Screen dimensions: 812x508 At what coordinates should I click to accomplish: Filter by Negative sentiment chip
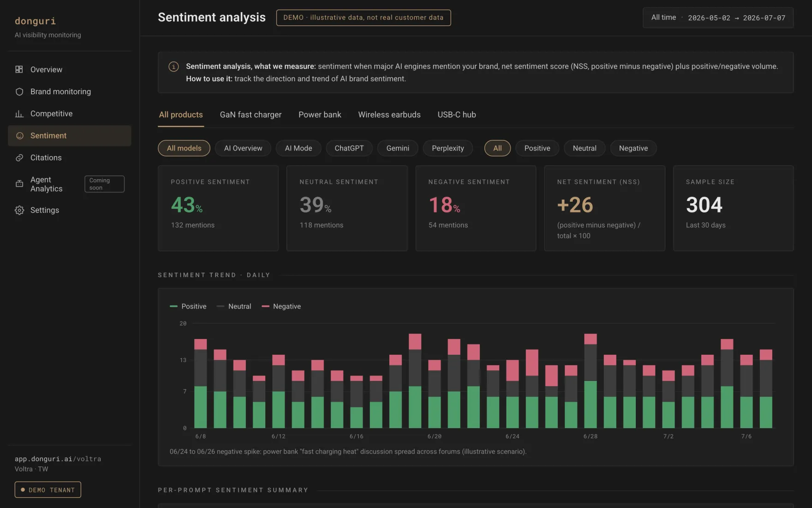pos(633,148)
